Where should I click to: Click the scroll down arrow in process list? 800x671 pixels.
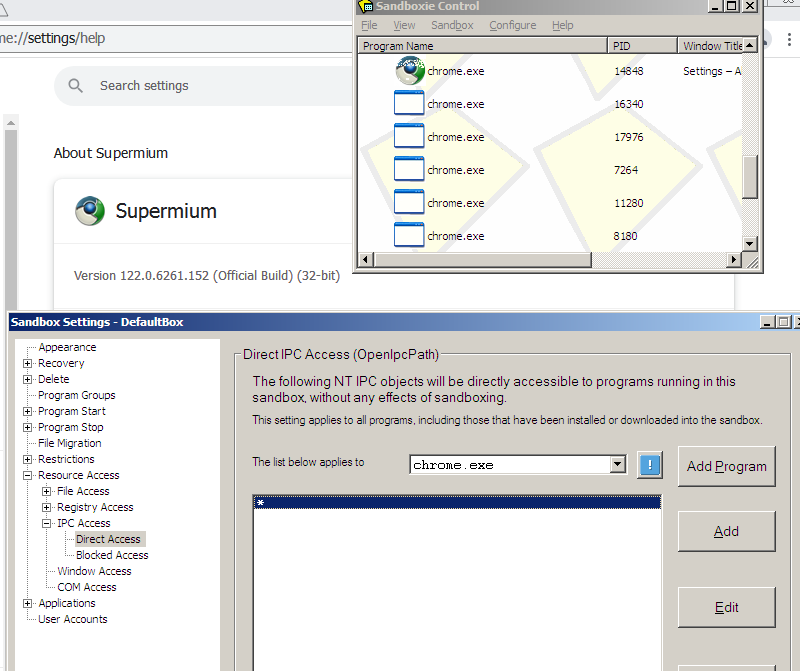[749, 243]
